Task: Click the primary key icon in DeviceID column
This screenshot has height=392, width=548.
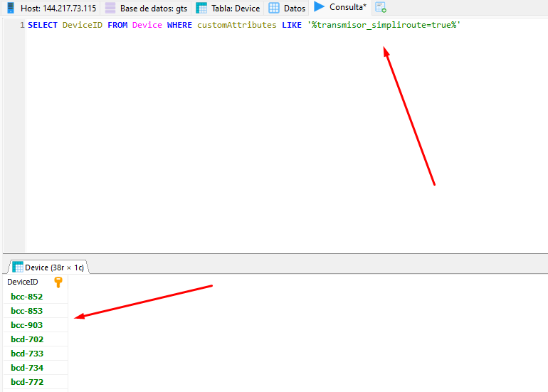Action: (x=58, y=282)
